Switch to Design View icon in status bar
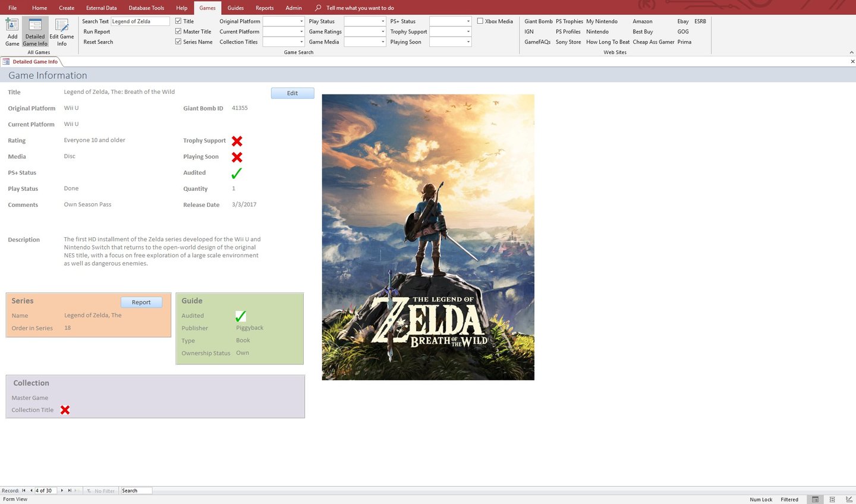 point(849,499)
